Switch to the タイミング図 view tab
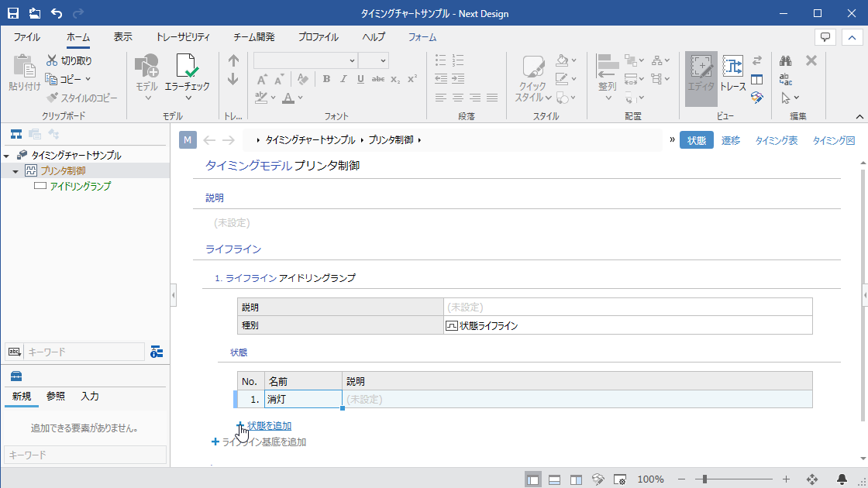 click(834, 140)
